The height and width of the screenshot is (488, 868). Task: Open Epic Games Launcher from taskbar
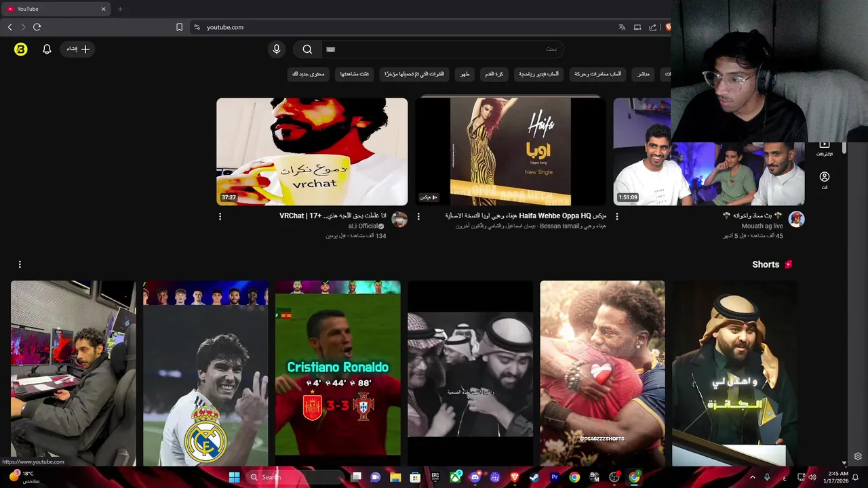[x=435, y=477]
